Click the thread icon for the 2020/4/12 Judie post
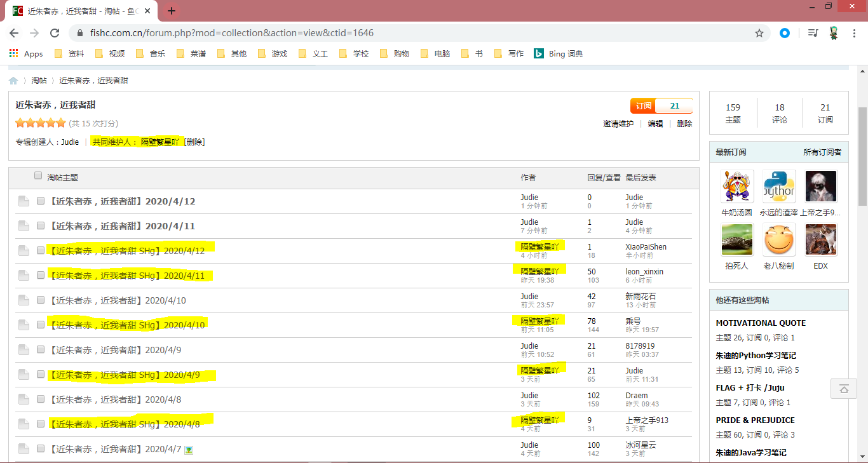The width and height of the screenshot is (868, 463). tap(24, 201)
